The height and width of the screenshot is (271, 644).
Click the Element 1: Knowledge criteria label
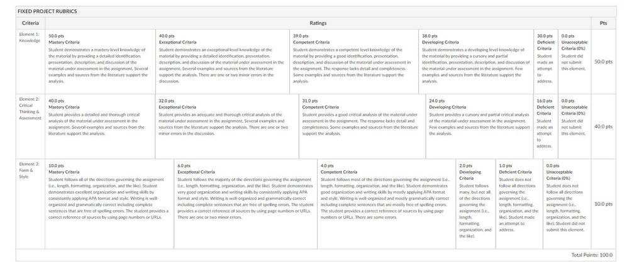(x=30, y=37)
